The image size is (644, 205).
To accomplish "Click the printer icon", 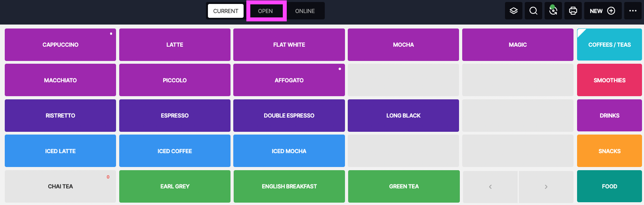I will [x=573, y=11].
